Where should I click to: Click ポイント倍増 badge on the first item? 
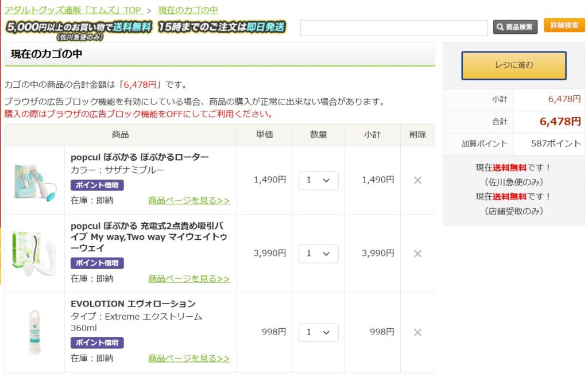pyautogui.click(x=97, y=185)
